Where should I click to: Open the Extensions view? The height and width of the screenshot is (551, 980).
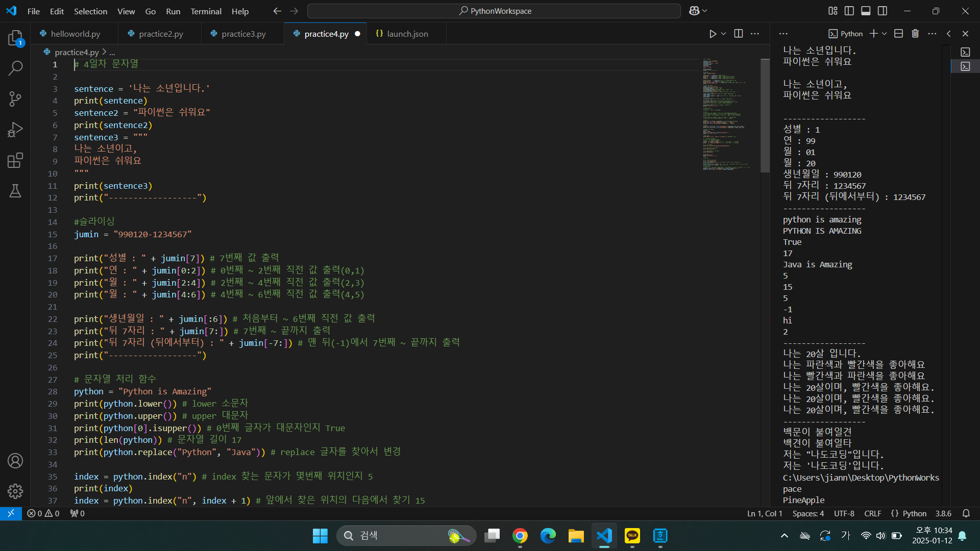pyautogui.click(x=15, y=161)
